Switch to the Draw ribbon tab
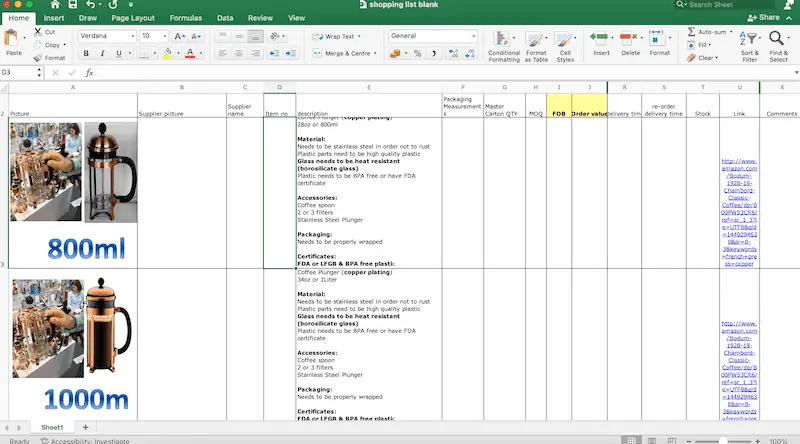This screenshot has width=800, height=444. tap(88, 18)
